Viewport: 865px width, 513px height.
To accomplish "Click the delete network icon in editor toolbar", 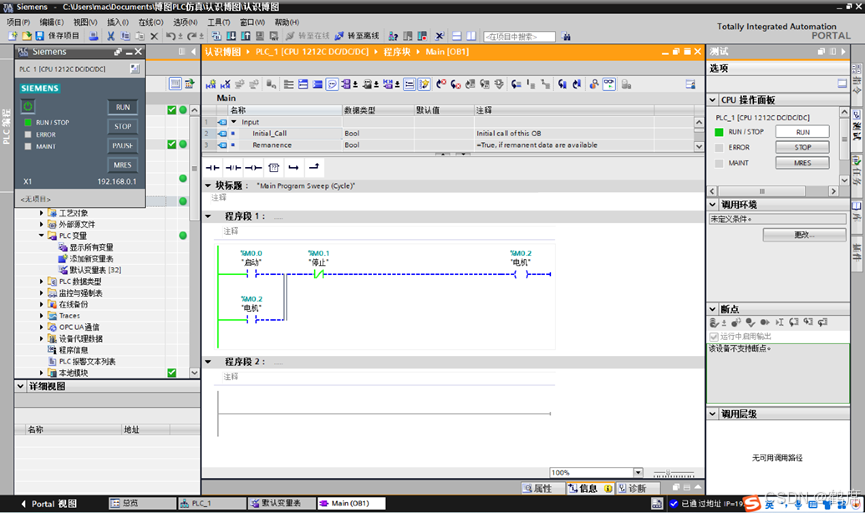I will 225,84.
